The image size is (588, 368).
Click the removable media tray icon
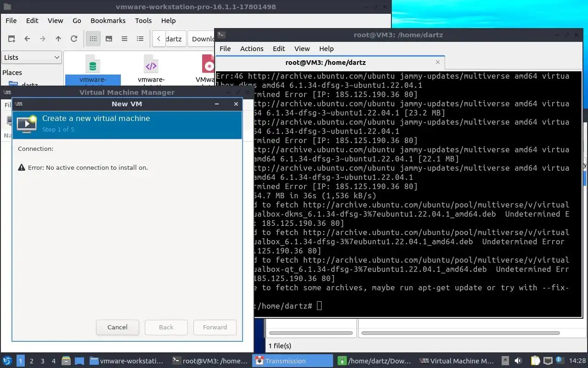(505, 361)
